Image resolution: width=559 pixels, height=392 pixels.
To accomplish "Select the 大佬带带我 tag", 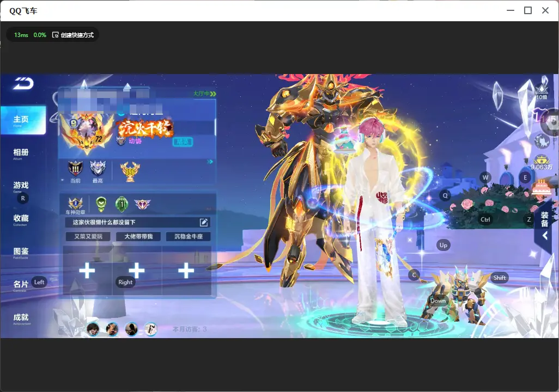I will (x=138, y=237).
